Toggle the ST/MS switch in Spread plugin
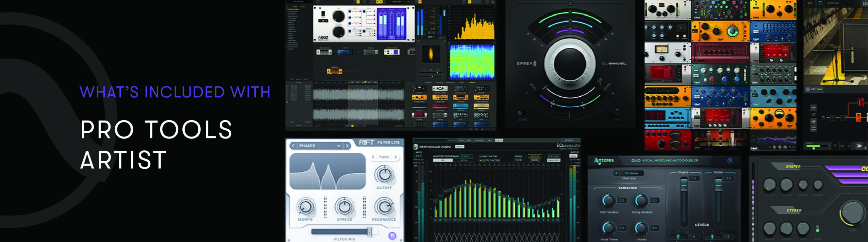The image size is (868, 242). (522, 113)
